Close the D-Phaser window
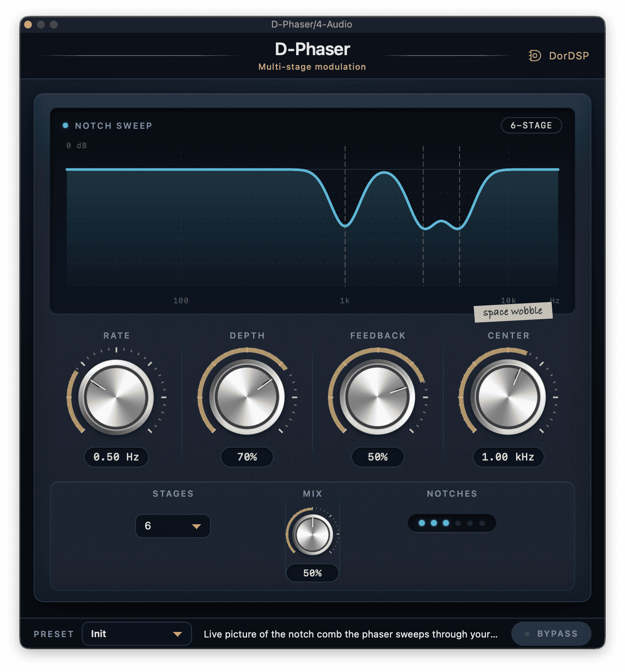 click(x=28, y=25)
